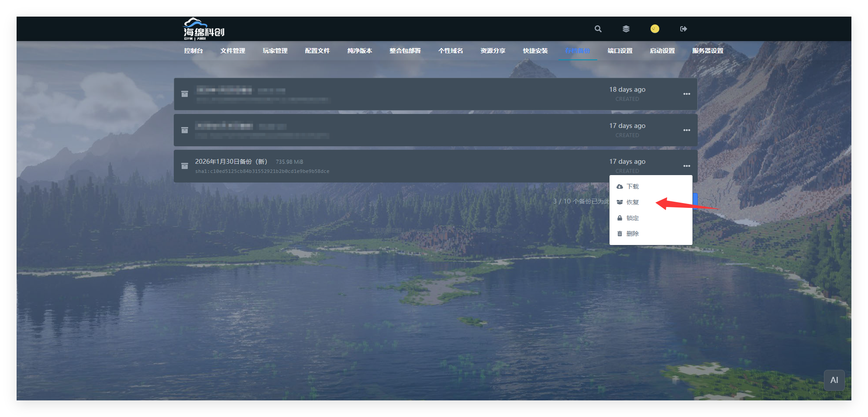Click the yellow account avatar icon
The width and height of the screenshot is (868, 417).
pyautogui.click(x=654, y=29)
